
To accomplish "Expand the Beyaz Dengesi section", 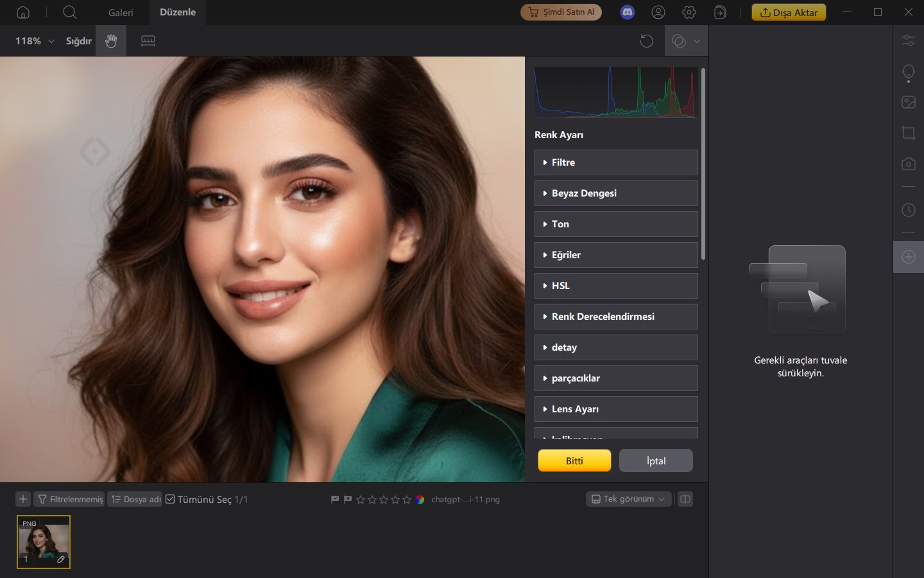I will [615, 193].
